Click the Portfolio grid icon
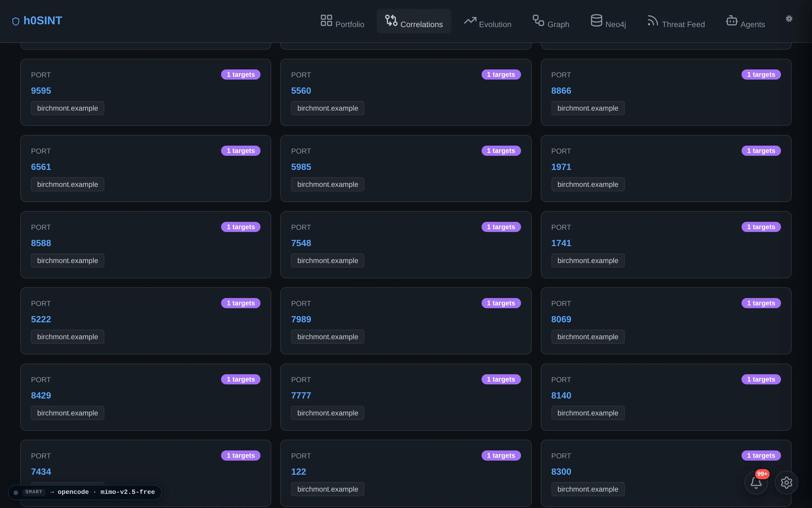 point(326,20)
